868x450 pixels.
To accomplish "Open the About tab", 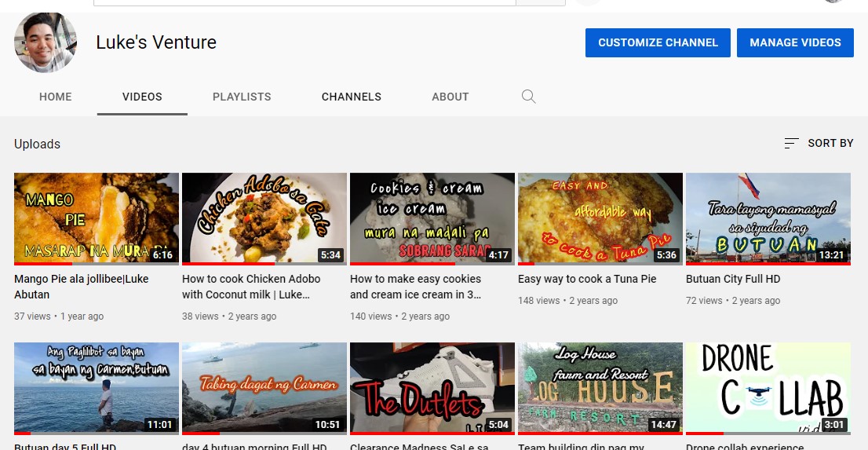I will [450, 97].
